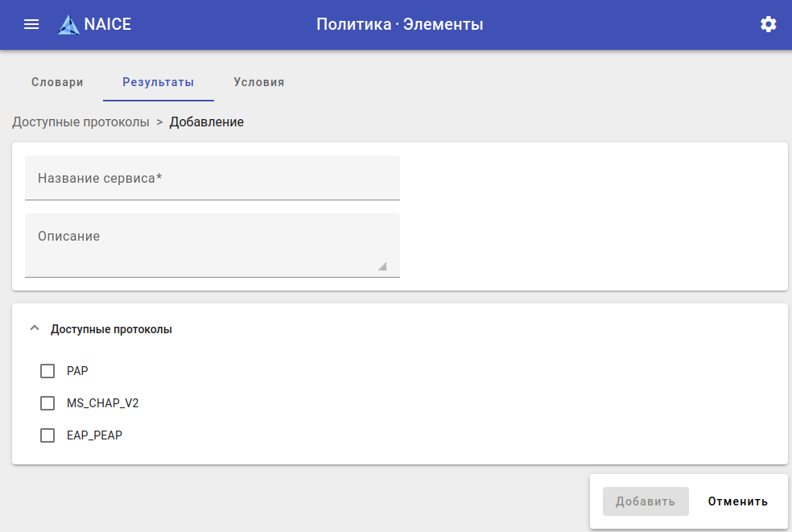Navigate back via Доступные протоколы breadcrumb
Image resolution: width=792 pixels, height=532 pixels.
pyautogui.click(x=80, y=122)
